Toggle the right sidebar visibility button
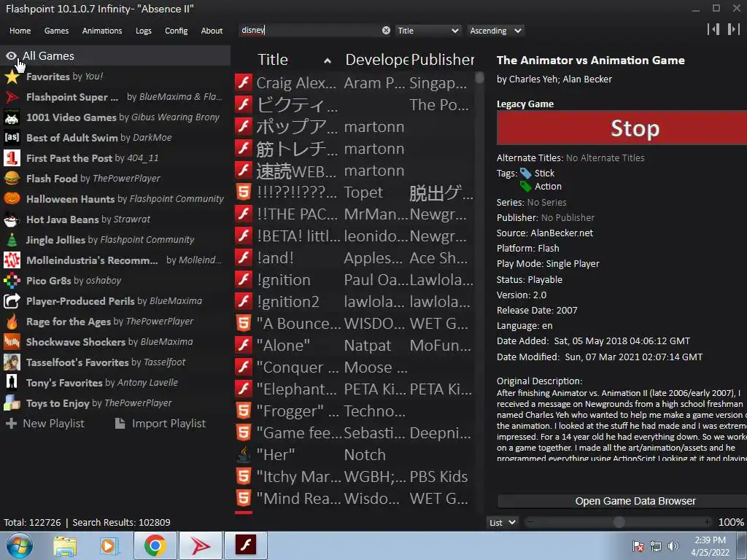Screen dimensions: 747x560 [733, 29]
